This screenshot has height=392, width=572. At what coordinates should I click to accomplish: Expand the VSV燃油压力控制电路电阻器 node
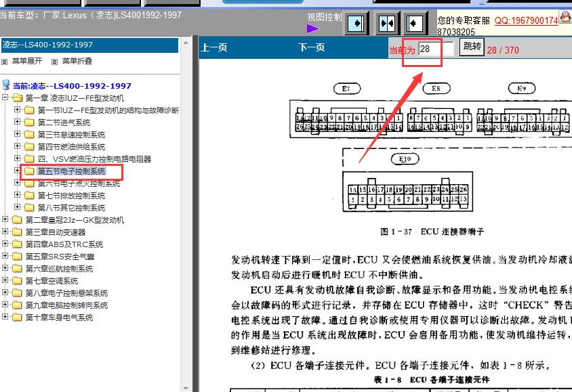click(17, 158)
